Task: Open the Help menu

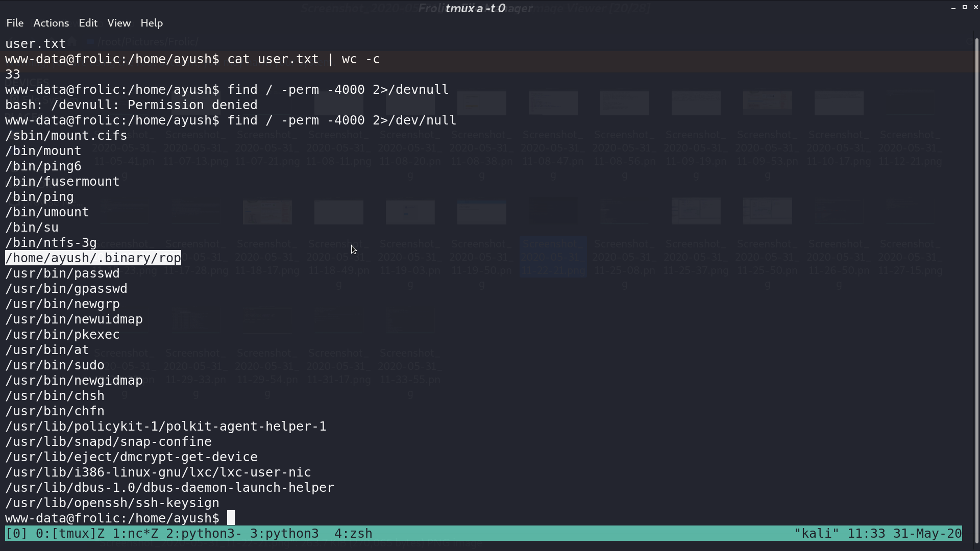Action: 152,23
